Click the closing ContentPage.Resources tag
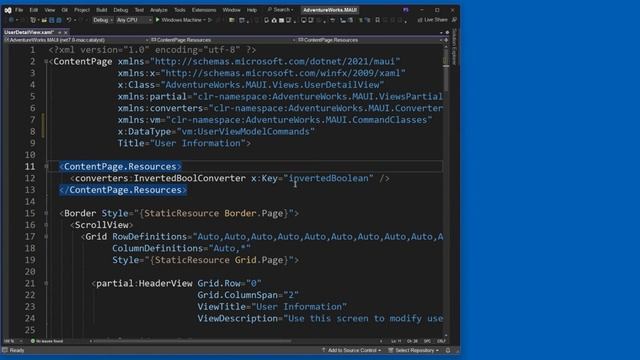Screen dimensions: 640x360 coord(123,190)
